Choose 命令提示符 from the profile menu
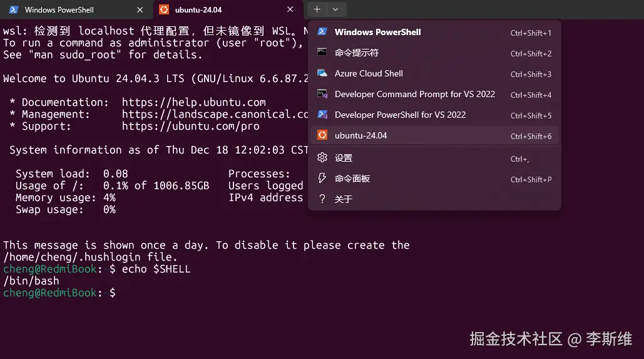 434,53
